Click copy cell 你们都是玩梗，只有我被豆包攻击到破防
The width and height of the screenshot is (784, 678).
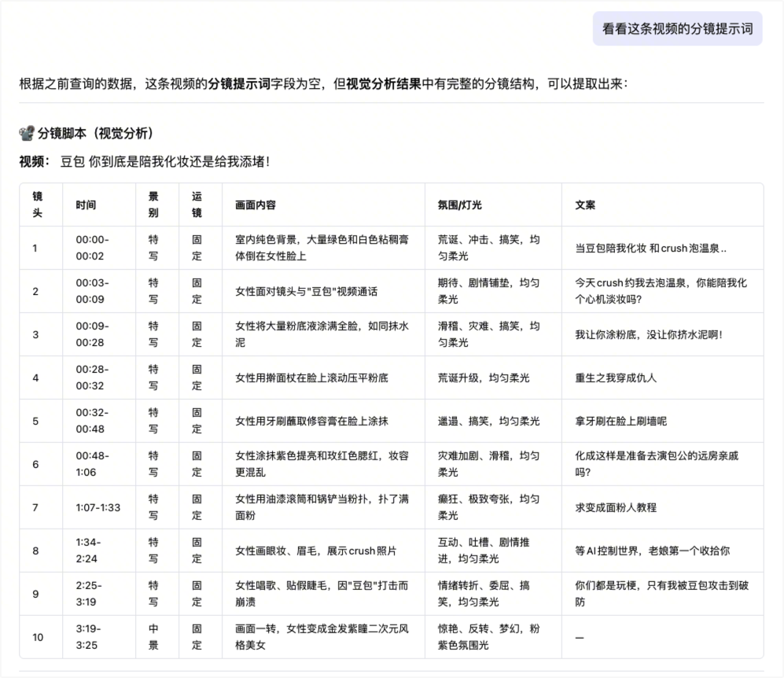(662, 594)
